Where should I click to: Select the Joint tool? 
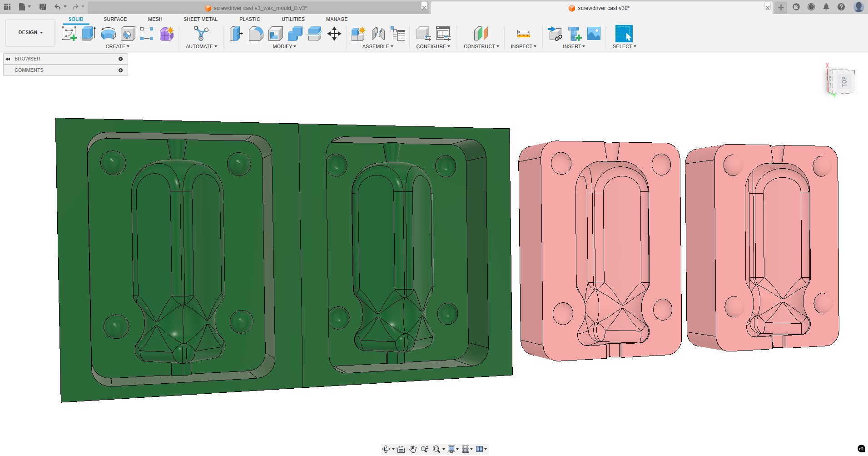coord(378,34)
